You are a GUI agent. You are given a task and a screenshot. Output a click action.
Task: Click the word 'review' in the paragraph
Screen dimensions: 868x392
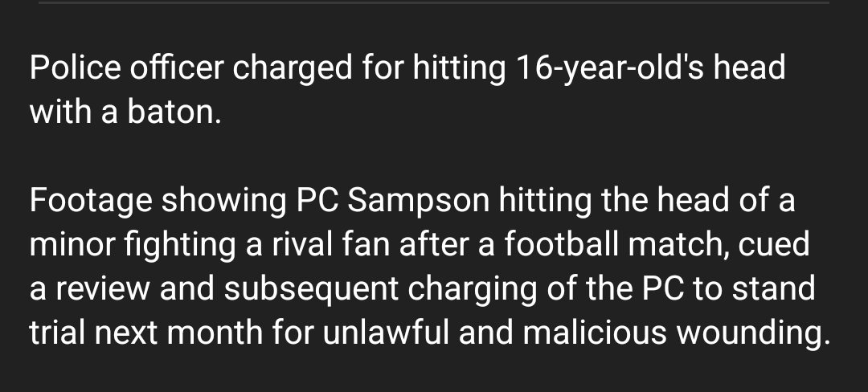(102, 289)
